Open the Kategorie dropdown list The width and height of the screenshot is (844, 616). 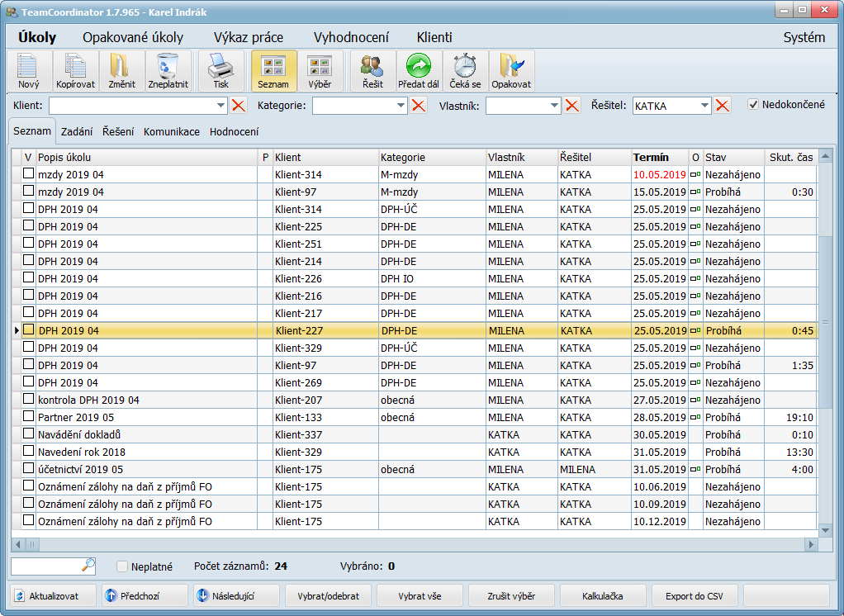tap(401, 106)
